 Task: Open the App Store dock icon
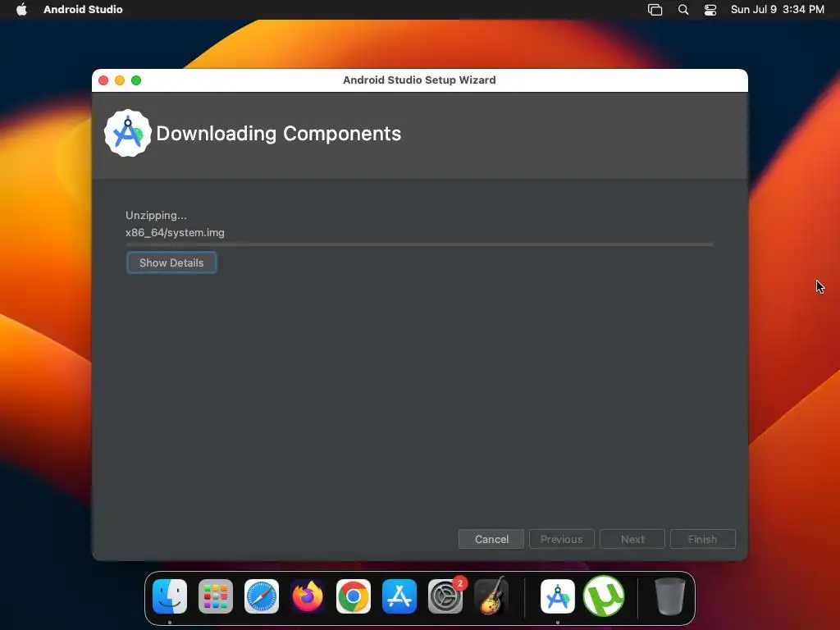[x=399, y=596]
